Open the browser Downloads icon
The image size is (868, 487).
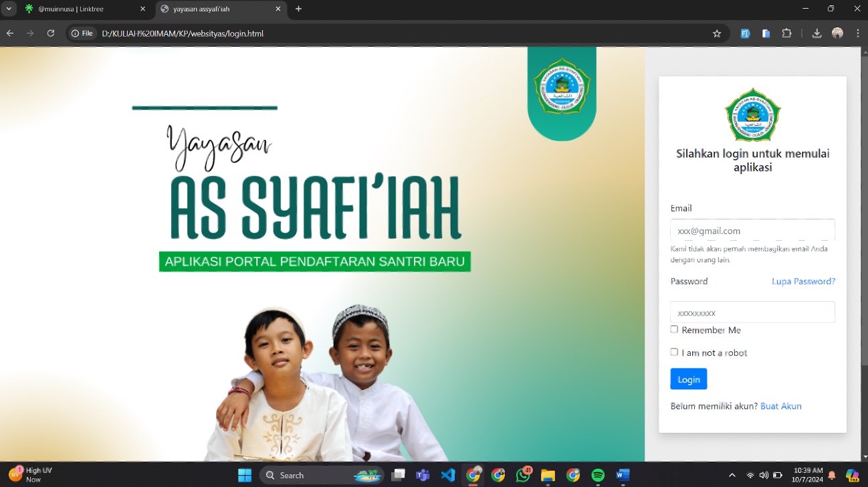pos(817,33)
